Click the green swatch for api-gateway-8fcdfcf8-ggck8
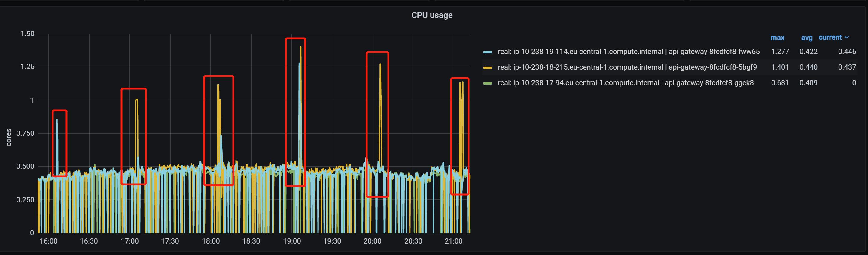 tap(488, 83)
